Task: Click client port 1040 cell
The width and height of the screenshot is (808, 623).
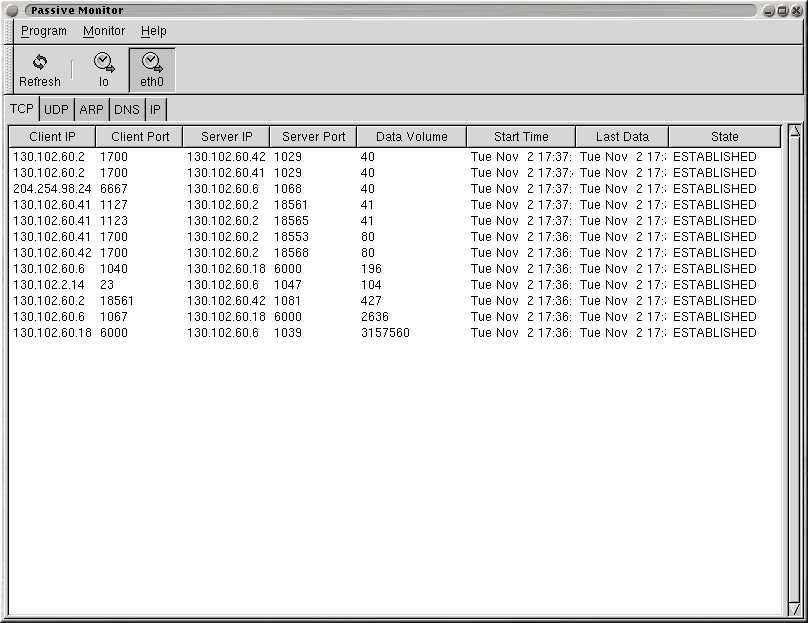Action: pyautogui.click(x=113, y=268)
